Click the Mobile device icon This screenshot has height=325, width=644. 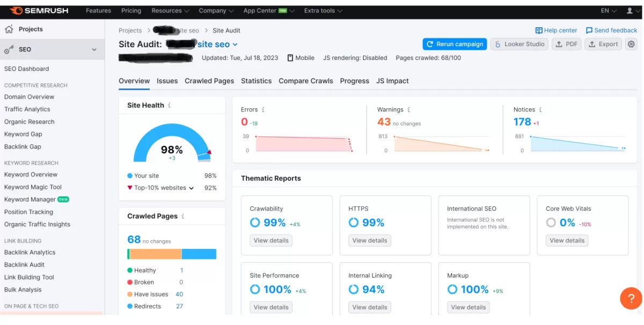290,58
